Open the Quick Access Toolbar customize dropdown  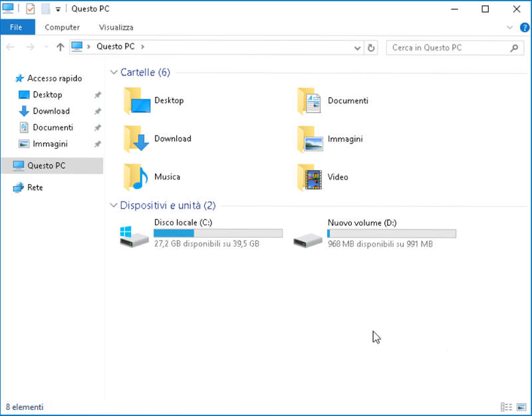pyautogui.click(x=58, y=9)
